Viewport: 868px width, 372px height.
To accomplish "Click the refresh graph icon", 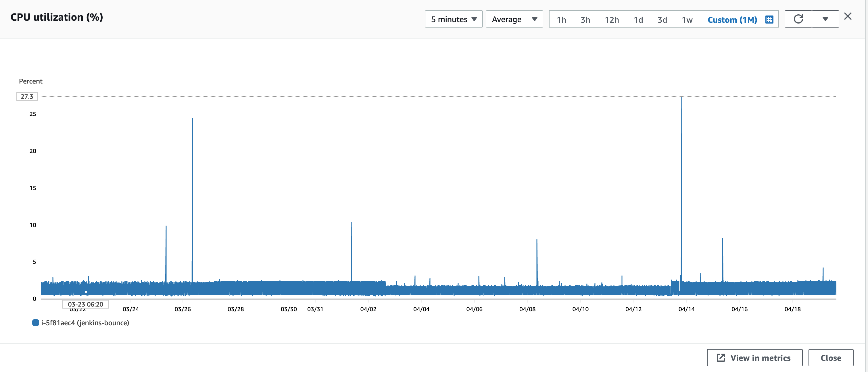I will coord(798,19).
